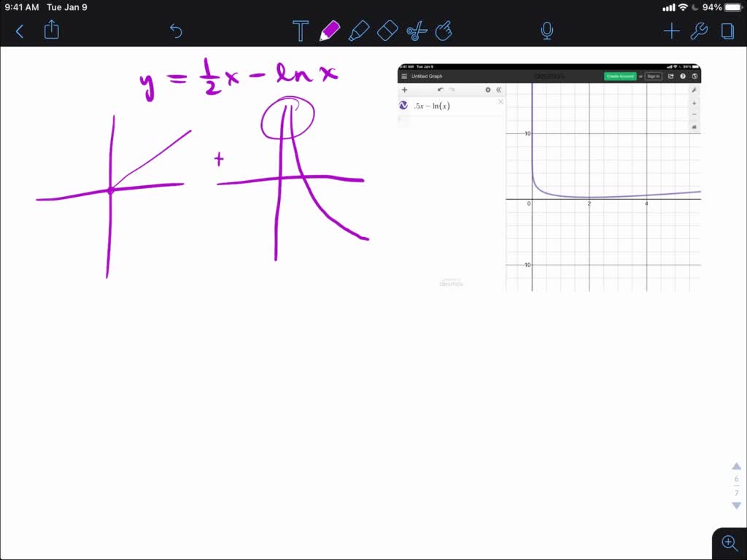The height and width of the screenshot is (560, 747).
Task: Open the plus insert media menu
Action: (671, 31)
